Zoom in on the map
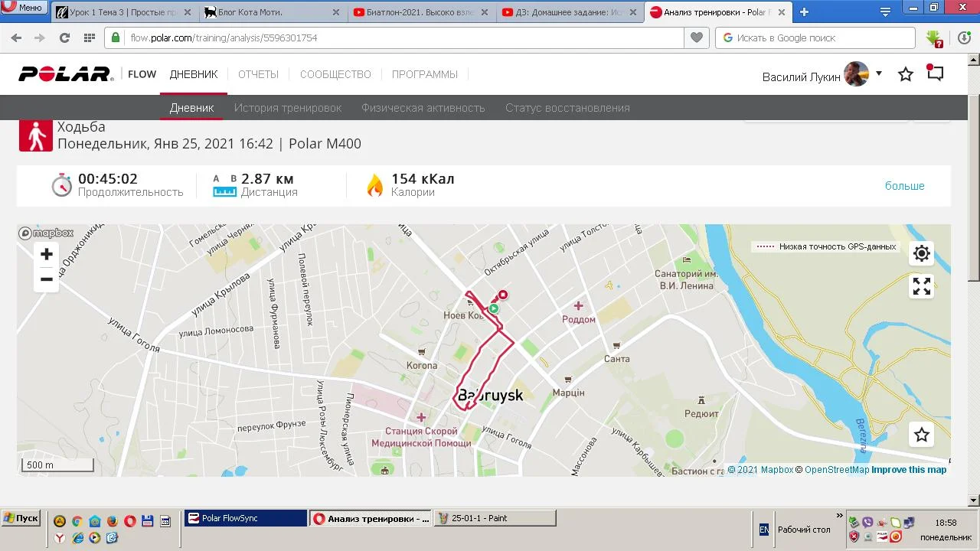980x551 pixels. [x=47, y=254]
